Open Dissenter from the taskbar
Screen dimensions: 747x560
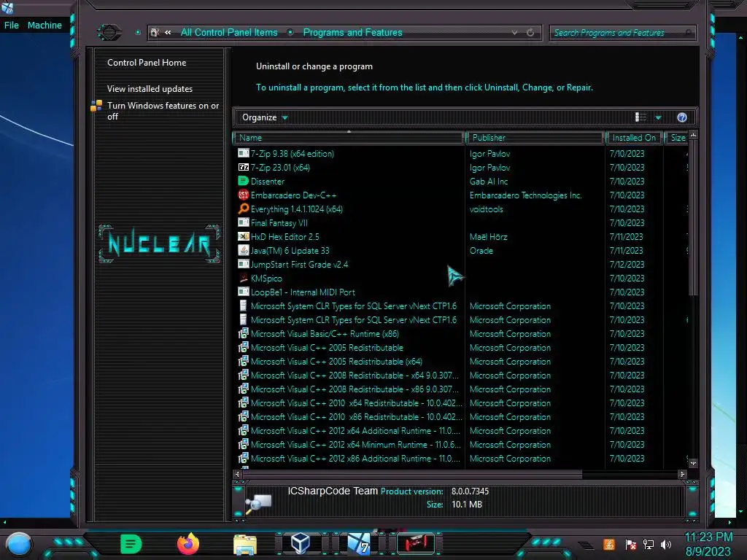click(131, 544)
